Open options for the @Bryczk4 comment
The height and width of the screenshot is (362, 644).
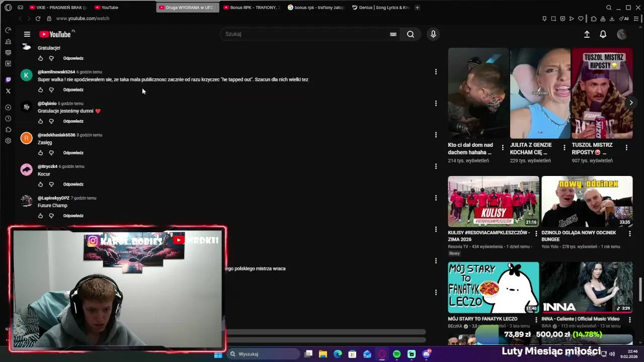[436, 166]
